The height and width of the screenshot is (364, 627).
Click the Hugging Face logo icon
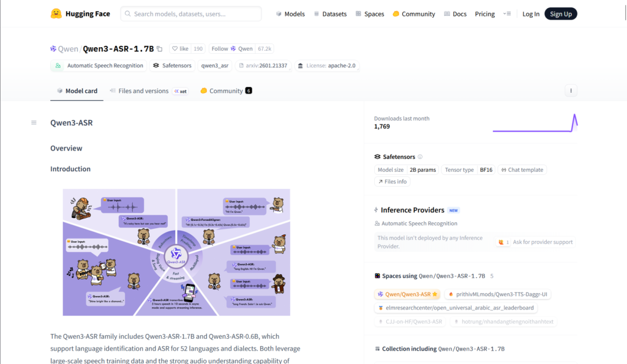[x=56, y=13]
